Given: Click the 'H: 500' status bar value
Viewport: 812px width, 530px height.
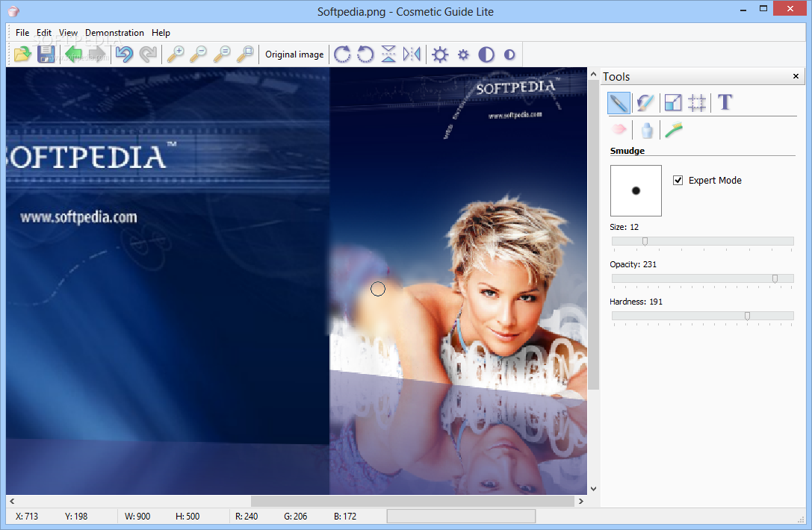Looking at the screenshot, I should coord(187,516).
